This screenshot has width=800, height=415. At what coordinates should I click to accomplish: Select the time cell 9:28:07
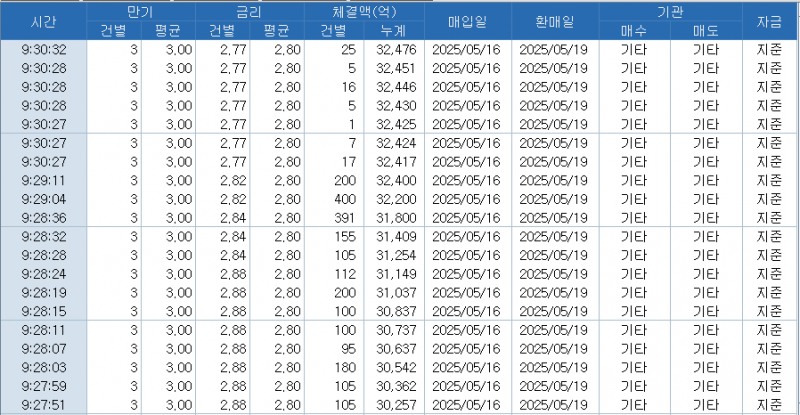tap(44, 349)
